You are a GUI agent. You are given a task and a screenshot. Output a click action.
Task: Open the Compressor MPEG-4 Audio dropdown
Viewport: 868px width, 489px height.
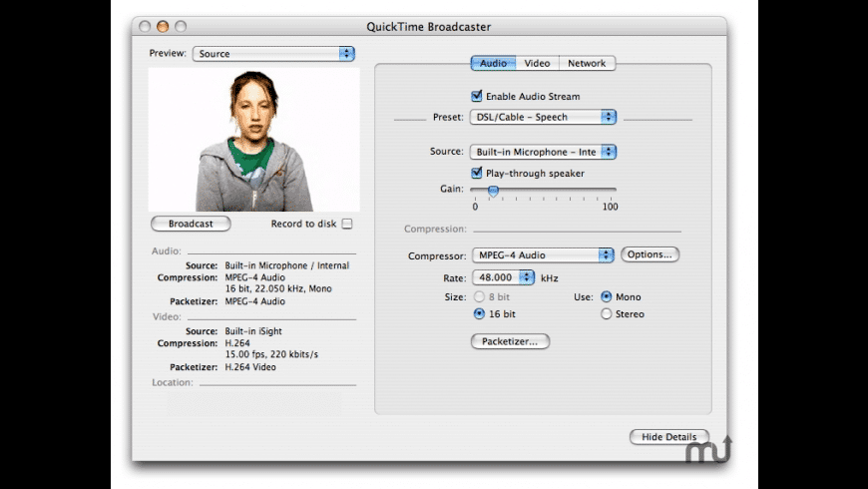[x=543, y=255]
